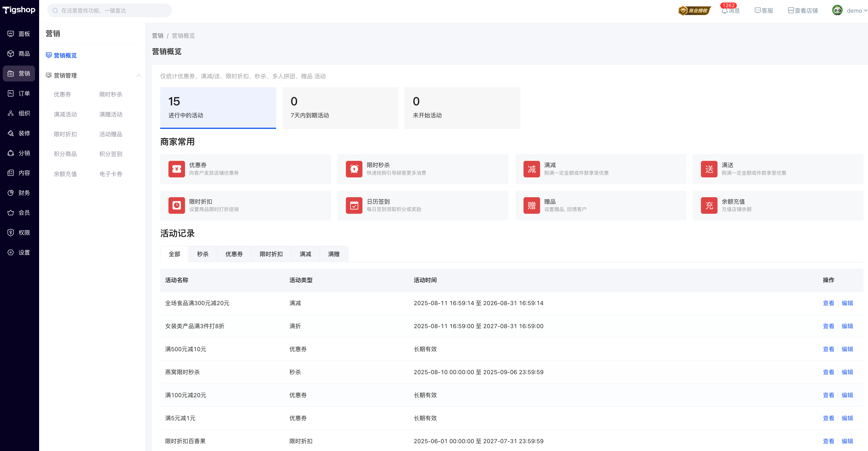Open the 装修 decoration sidebar icon
This screenshot has height=451, width=868.
(x=11, y=133)
